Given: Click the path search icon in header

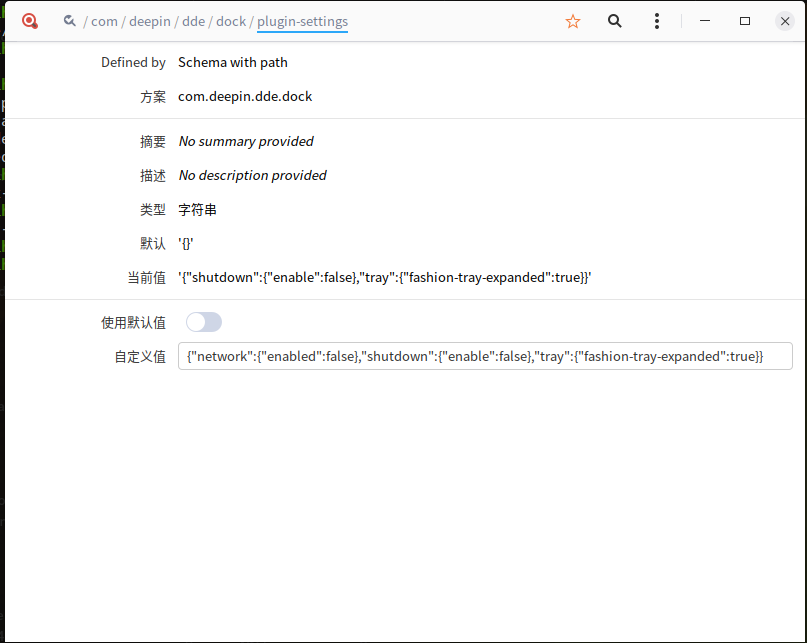Looking at the screenshot, I should pyautogui.click(x=69, y=21).
